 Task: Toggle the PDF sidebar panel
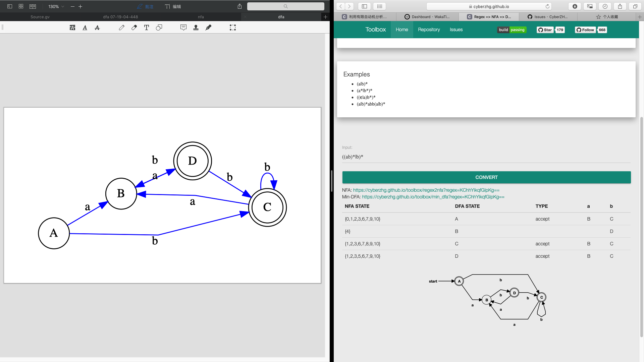click(10, 6)
